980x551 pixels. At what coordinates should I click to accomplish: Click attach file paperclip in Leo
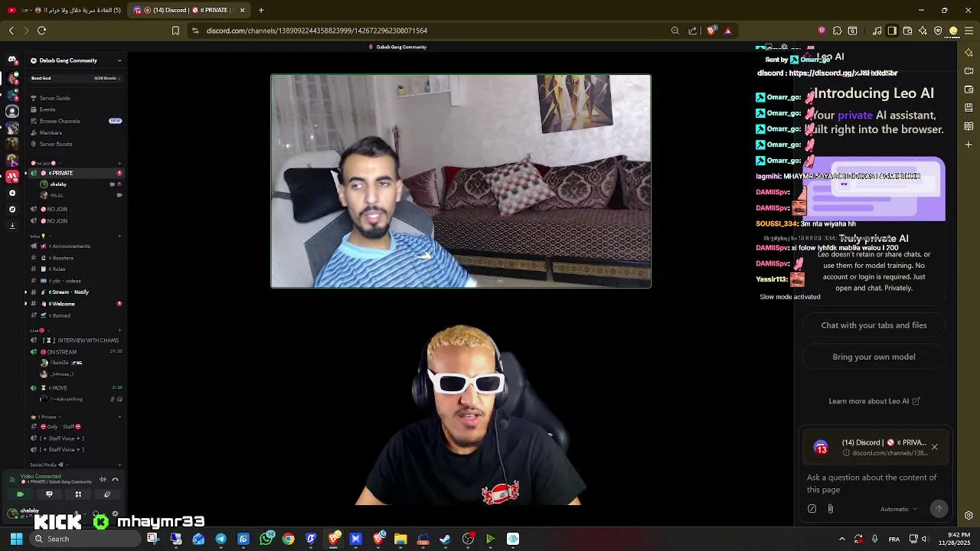pos(830,509)
